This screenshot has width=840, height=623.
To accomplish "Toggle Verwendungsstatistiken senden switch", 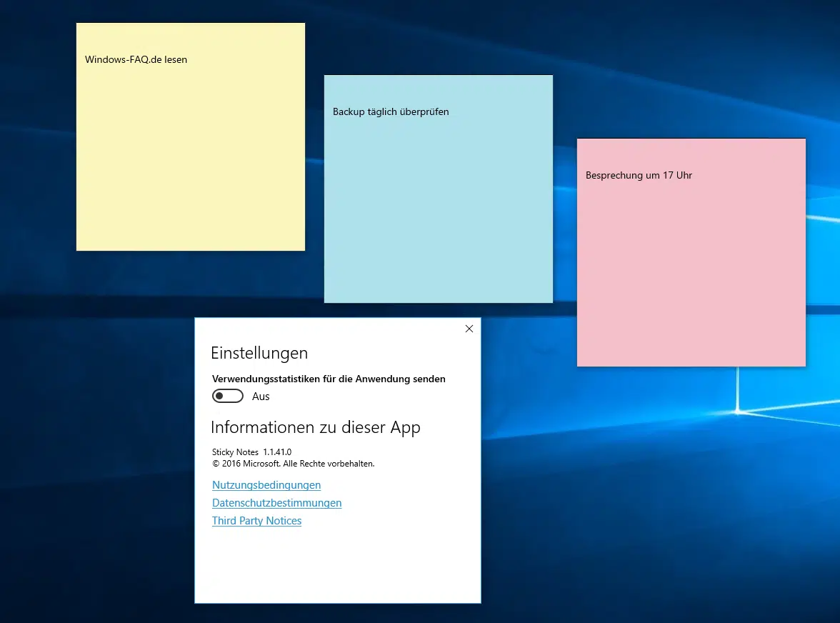I will tap(228, 396).
